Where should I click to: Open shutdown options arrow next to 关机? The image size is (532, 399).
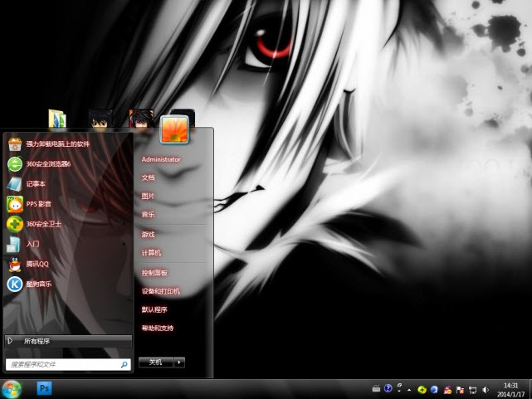[179, 363]
